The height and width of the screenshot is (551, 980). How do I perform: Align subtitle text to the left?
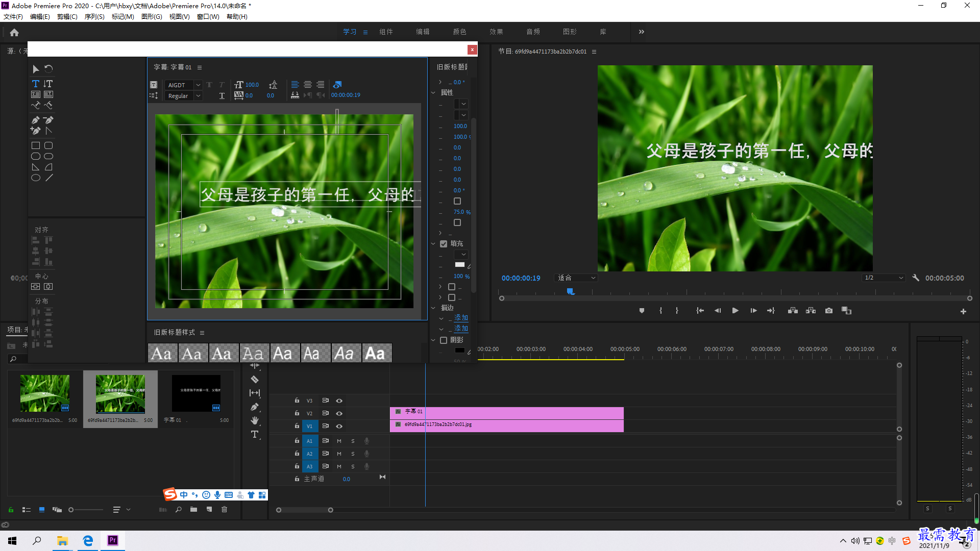click(295, 85)
